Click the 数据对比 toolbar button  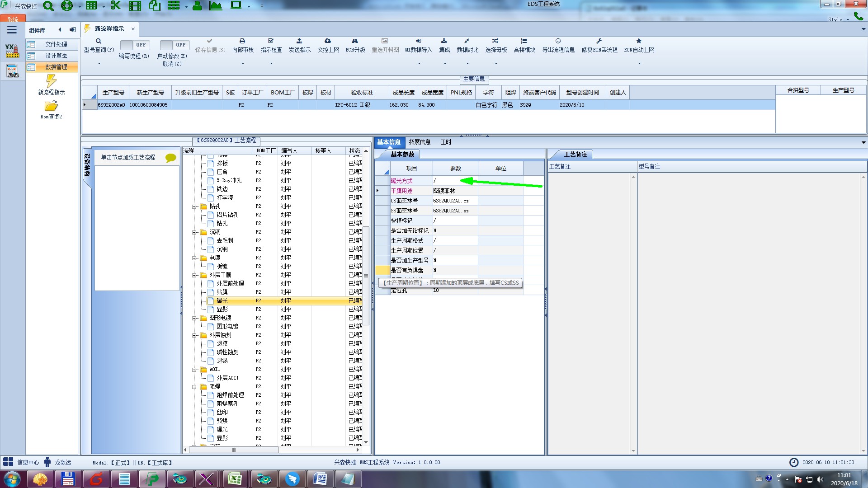[x=467, y=45]
